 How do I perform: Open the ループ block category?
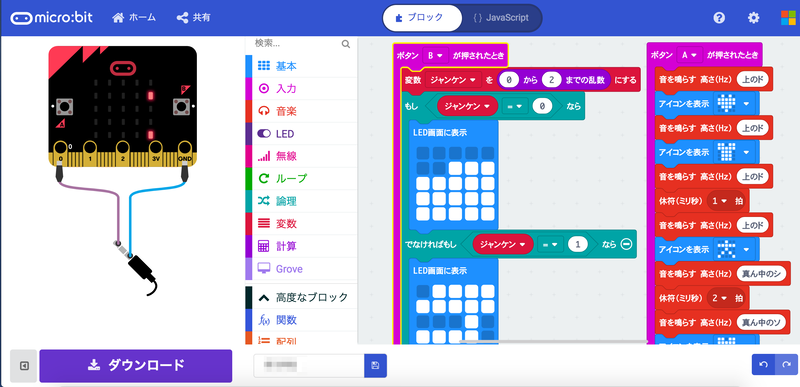[301, 179]
